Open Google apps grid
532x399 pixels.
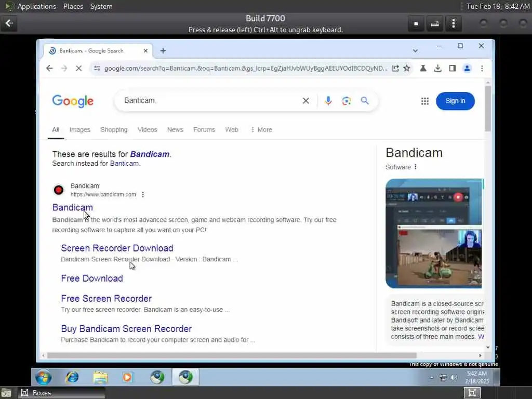point(425,101)
